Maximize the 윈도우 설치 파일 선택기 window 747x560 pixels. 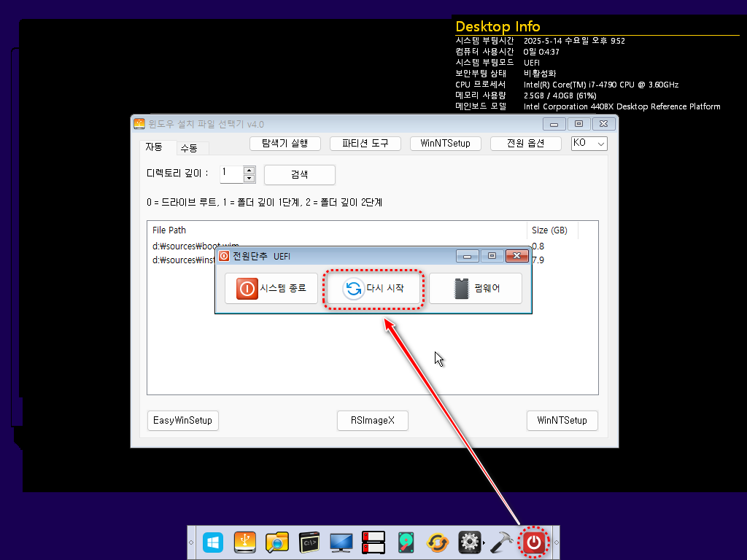point(578,124)
